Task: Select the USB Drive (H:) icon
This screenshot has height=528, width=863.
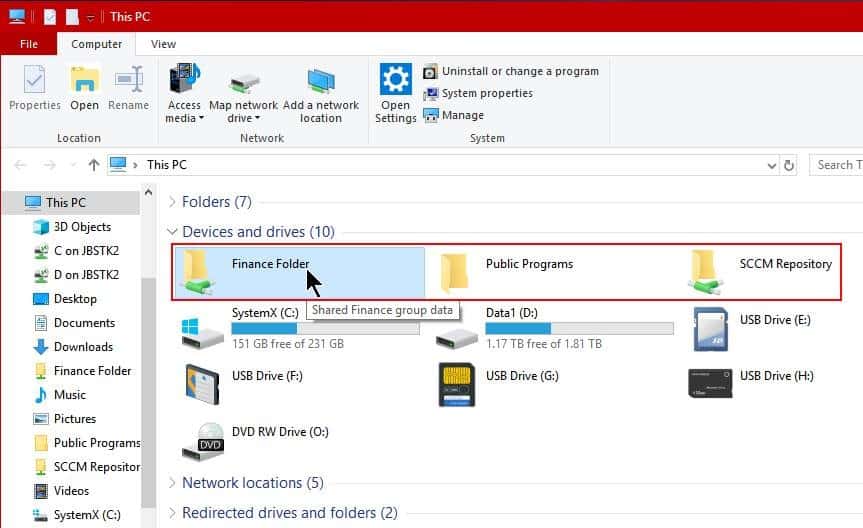Action: tap(710, 384)
